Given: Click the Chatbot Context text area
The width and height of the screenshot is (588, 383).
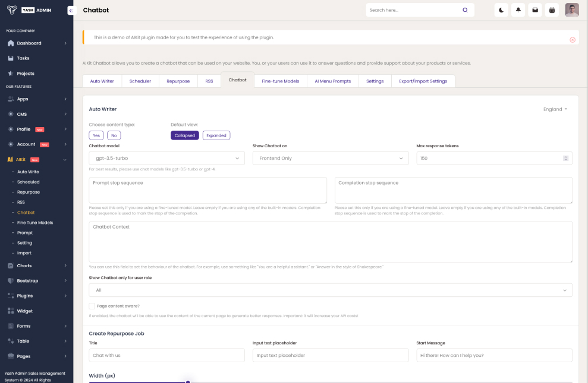Looking at the screenshot, I should point(331,242).
